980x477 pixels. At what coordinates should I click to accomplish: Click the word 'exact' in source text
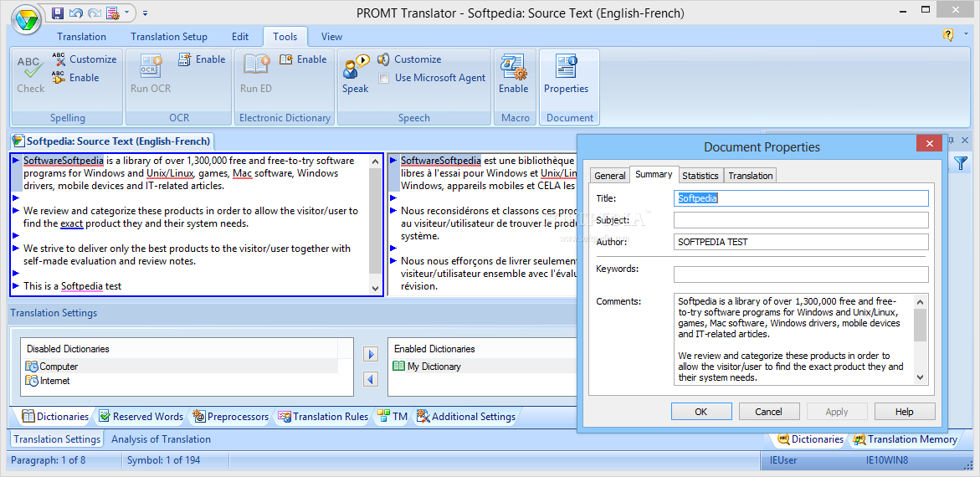71,223
